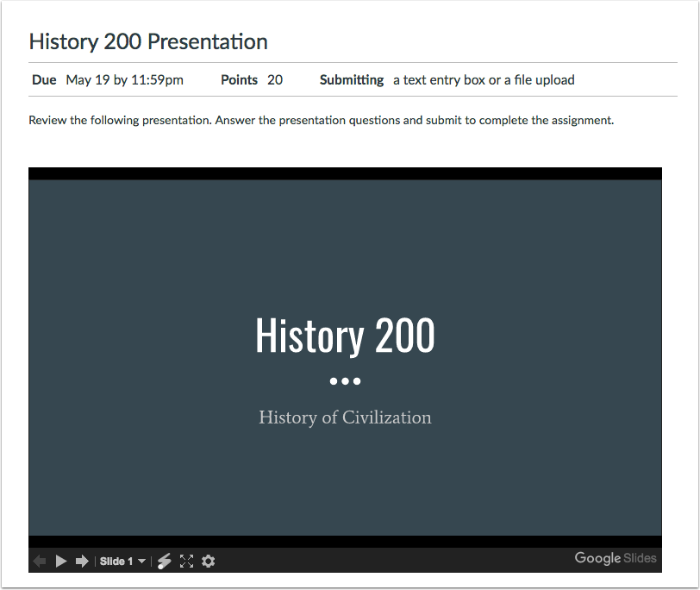Skip ahead with the forward arrow icon
The image size is (700, 590).
[82, 561]
